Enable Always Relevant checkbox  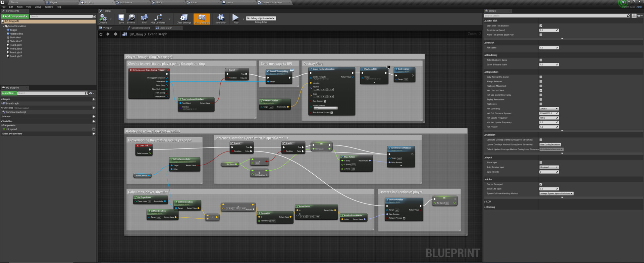(x=541, y=81)
